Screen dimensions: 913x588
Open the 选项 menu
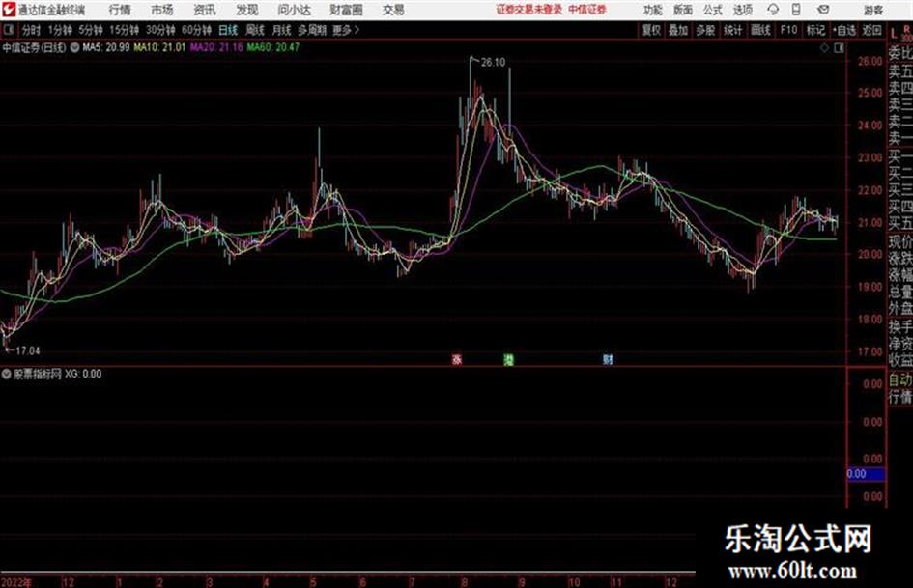tap(742, 10)
